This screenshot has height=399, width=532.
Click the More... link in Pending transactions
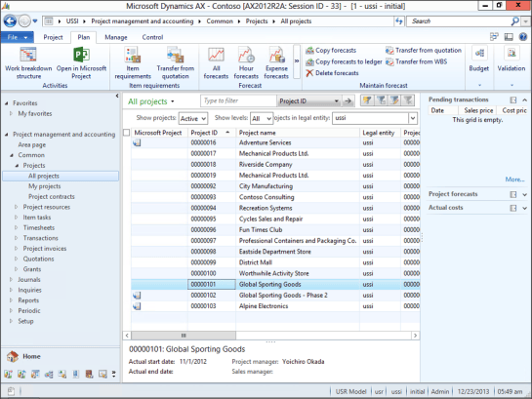point(514,180)
